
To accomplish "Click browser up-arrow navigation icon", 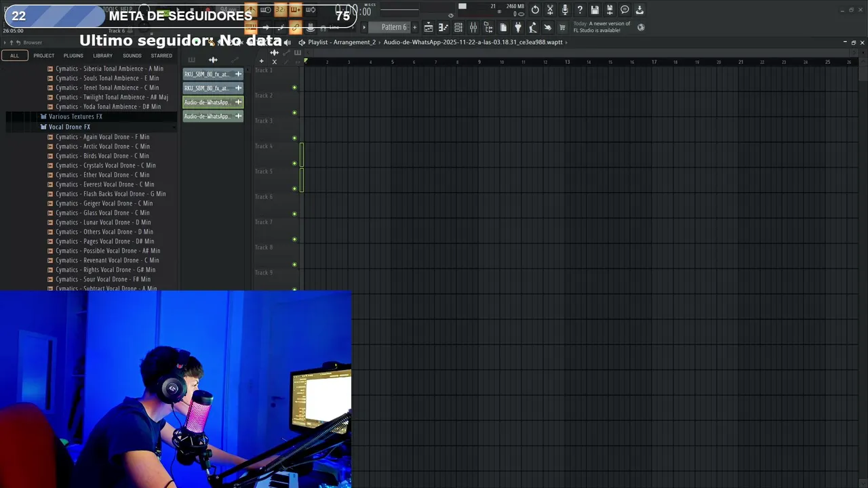I will tap(12, 43).
